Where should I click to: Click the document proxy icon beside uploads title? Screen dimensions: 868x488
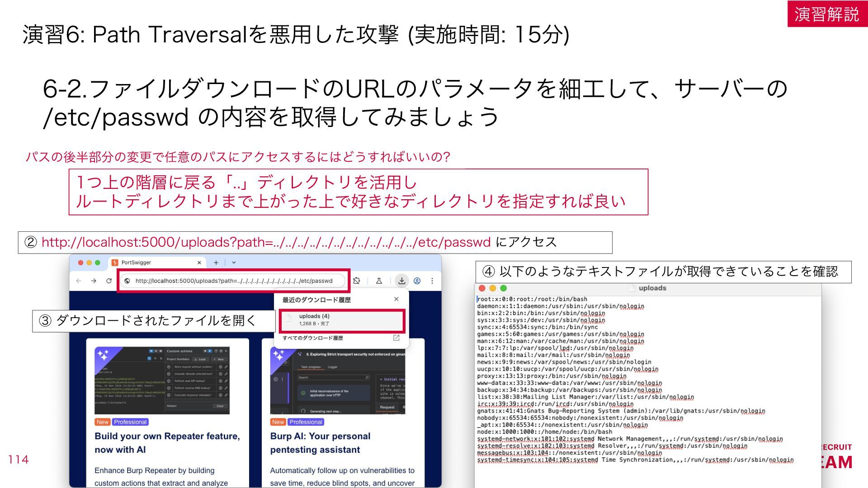(x=632, y=288)
